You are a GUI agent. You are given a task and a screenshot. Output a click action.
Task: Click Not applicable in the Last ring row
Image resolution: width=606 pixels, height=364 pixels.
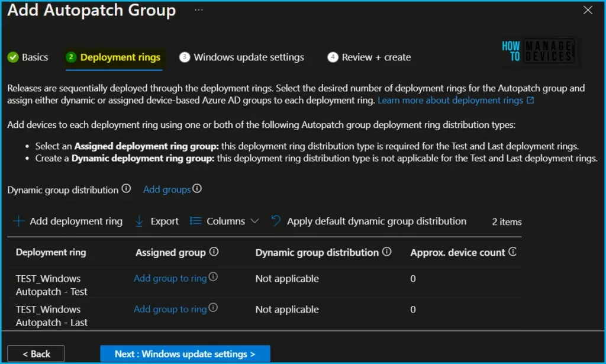pyautogui.click(x=287, y=310)
